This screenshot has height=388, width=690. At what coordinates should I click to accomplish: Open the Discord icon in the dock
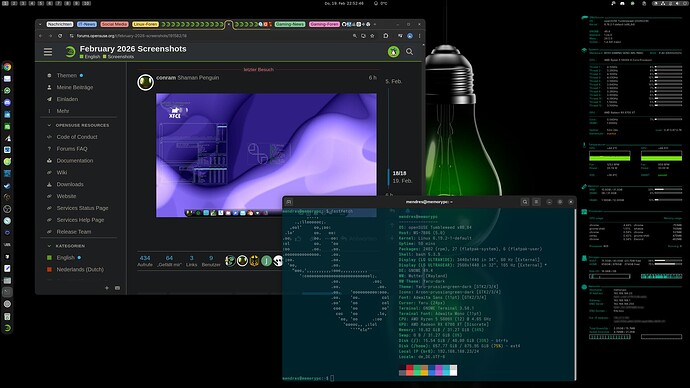pyautogui.click(x=7, y=102)
